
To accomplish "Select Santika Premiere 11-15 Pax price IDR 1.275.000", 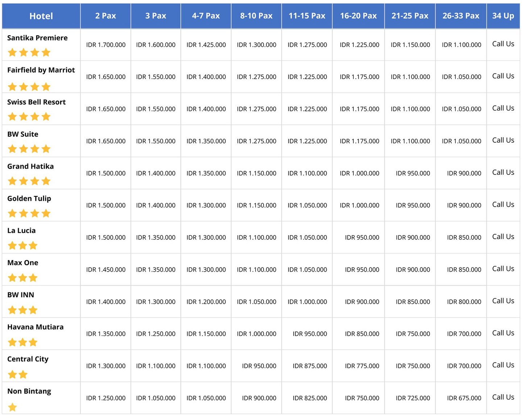I will click(307, 45).
